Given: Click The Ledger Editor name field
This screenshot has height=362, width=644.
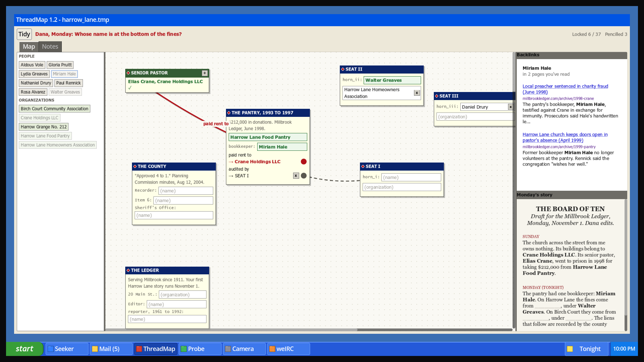Looking at the screenshot, I should click(x=177, y=304).
